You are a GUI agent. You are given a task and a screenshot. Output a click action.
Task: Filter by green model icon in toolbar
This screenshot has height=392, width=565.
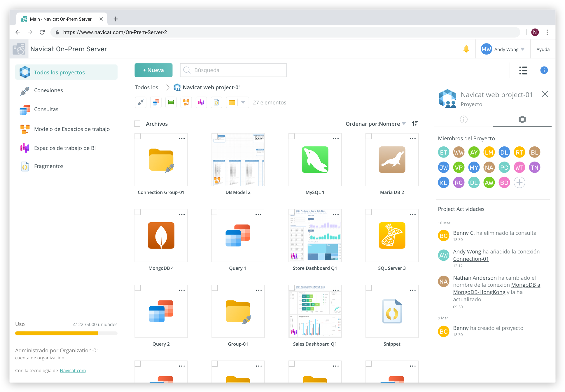pos(171,102)
